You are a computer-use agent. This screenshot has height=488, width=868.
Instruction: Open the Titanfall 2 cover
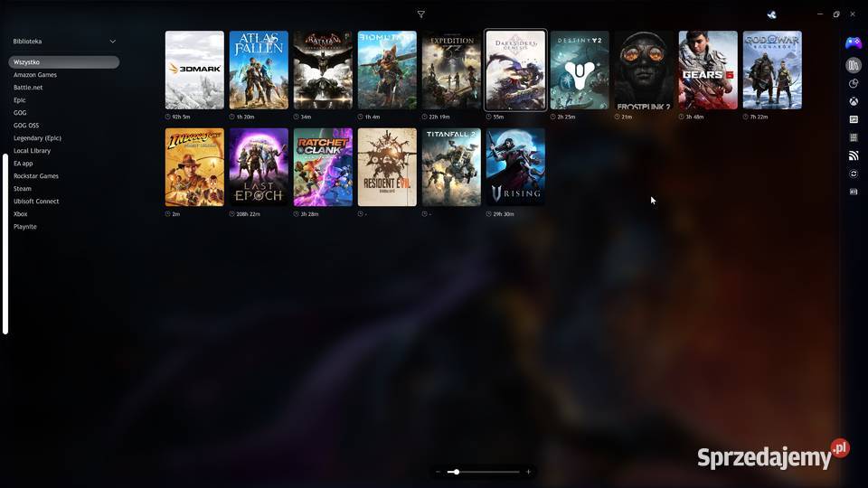click(x=451, y=167)
